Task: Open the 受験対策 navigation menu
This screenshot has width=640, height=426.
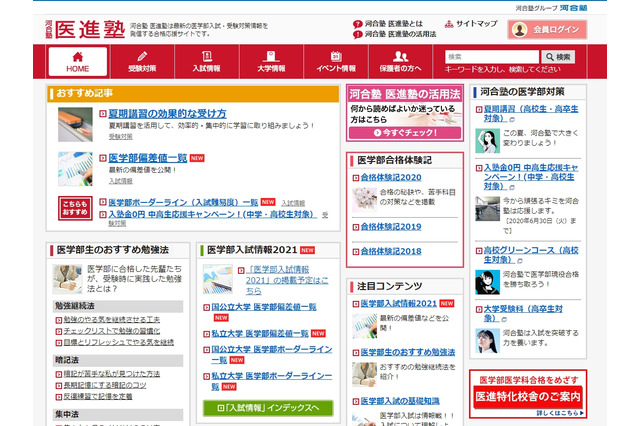Action: (x=142, y=61)
